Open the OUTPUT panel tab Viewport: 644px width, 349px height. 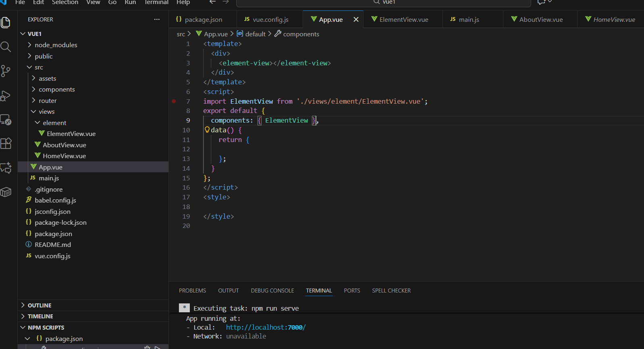click(229, 290)
